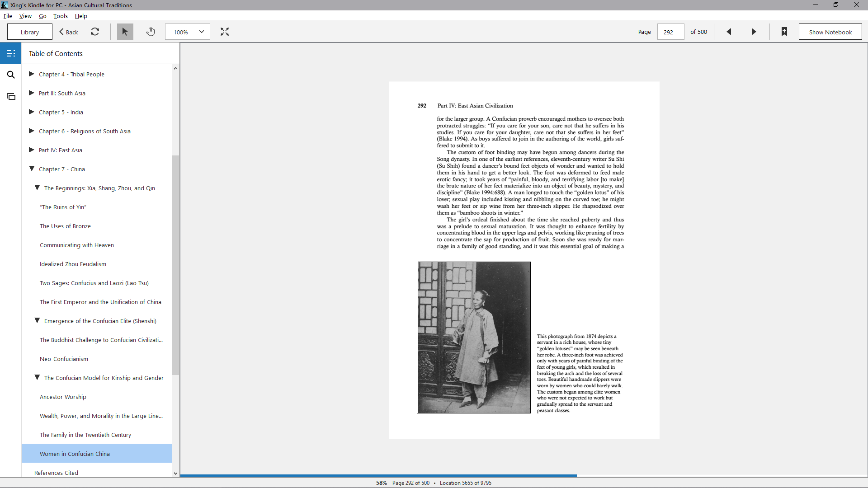Go to The Family in the Twentieth Century
The width and height of the screenshot is (868, 488).
85,435
